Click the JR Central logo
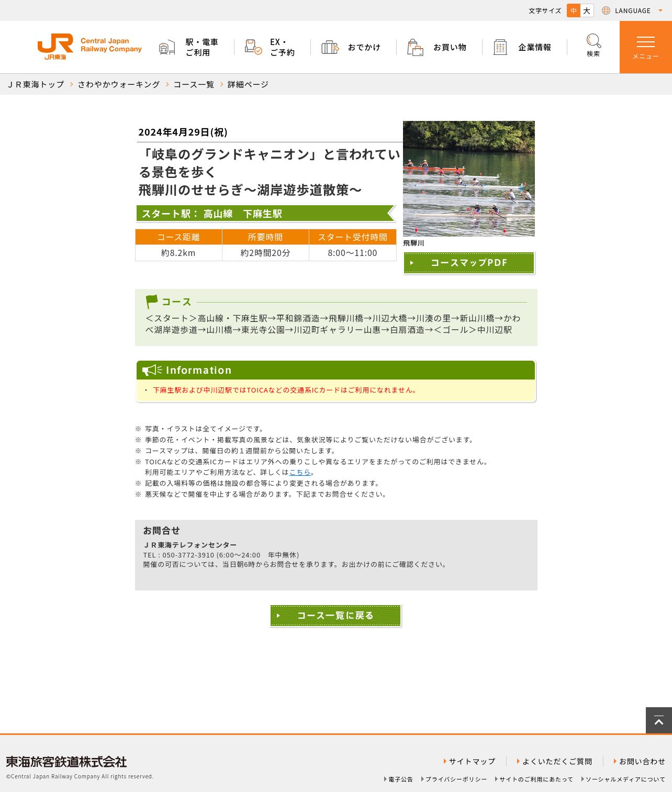This screenshot has width=672, height=792. pos(89,47)
